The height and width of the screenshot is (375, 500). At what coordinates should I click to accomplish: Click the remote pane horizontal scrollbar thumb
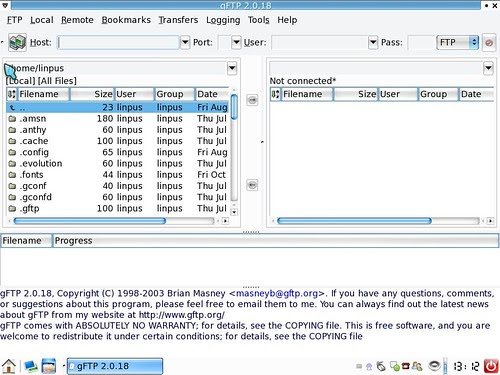(354, 221)
